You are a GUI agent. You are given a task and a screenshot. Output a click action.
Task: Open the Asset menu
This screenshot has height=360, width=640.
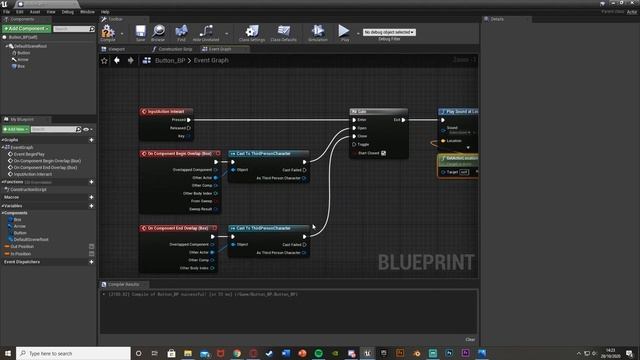35,12
